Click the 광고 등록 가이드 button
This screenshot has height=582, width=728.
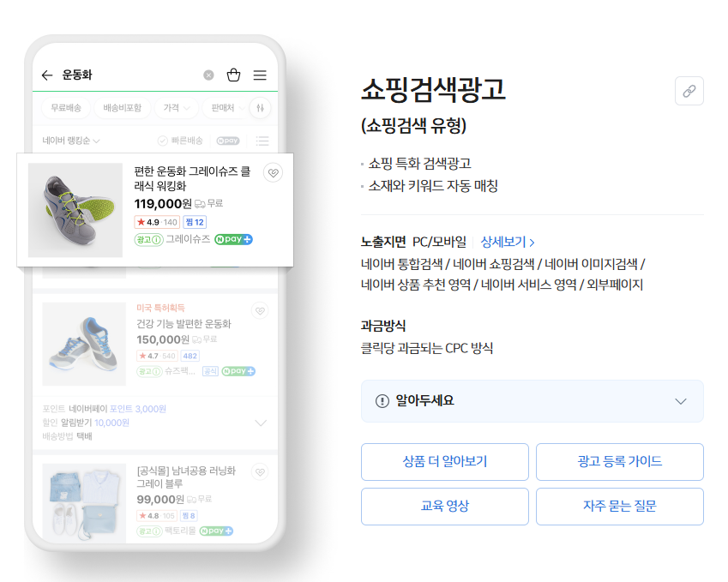point(620,462)
